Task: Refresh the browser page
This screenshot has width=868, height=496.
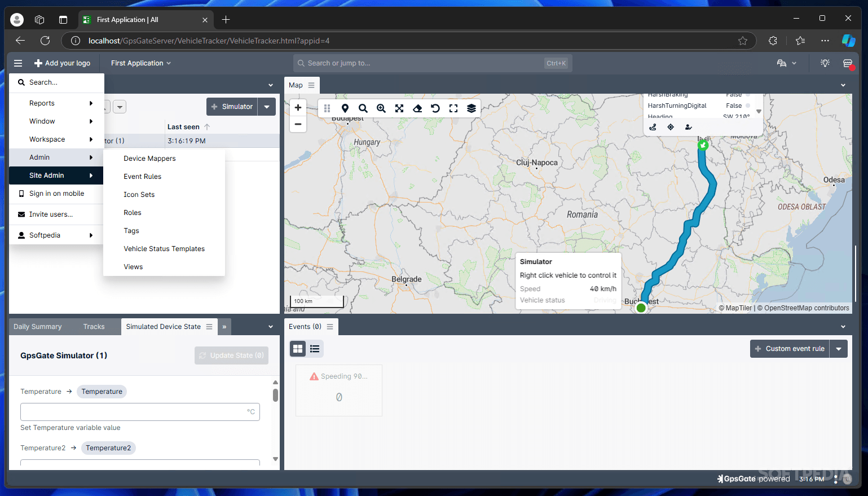Action: [x=45, y=41]
